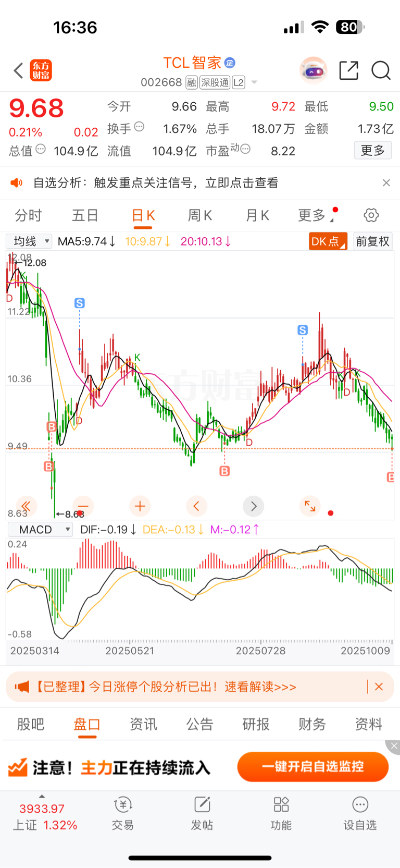Dismiss the 自选分析 notice
Image resolution: width=400 pixels, height=868 pixels.
coord(386,183)
